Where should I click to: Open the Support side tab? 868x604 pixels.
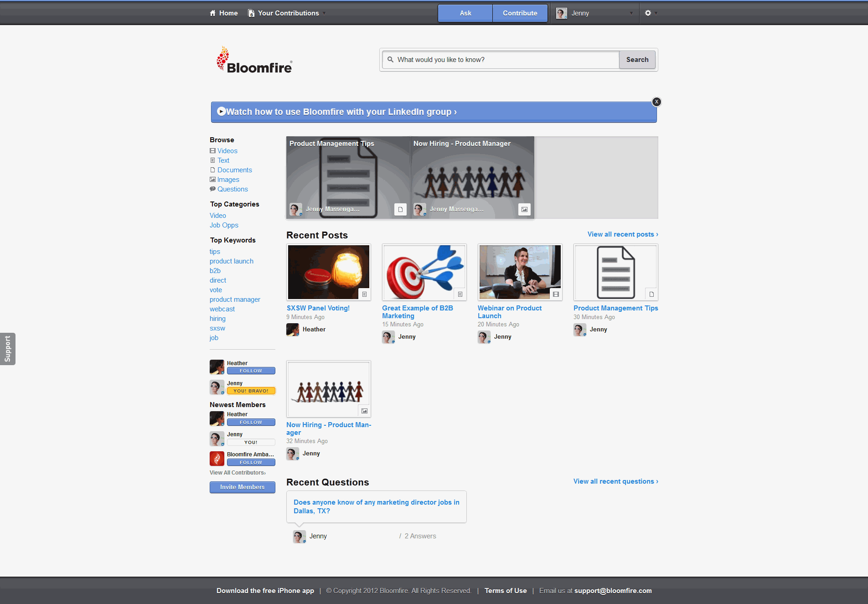[x=8, y=349]
